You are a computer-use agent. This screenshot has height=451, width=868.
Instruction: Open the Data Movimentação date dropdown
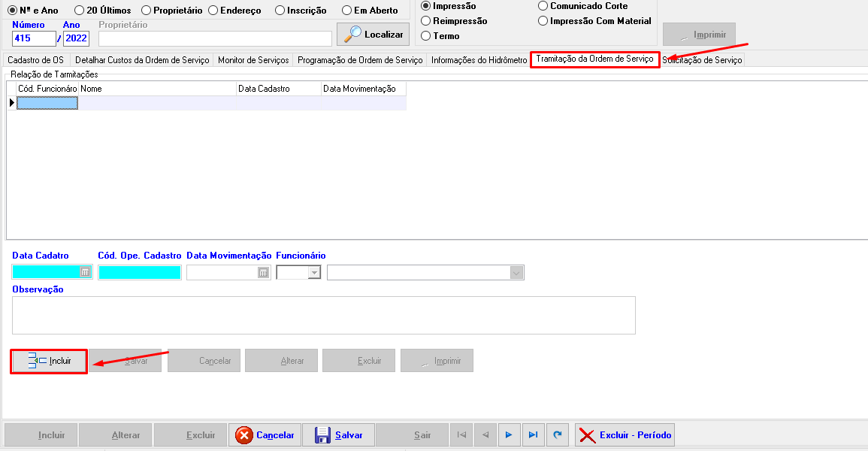[x=263, y=272]
